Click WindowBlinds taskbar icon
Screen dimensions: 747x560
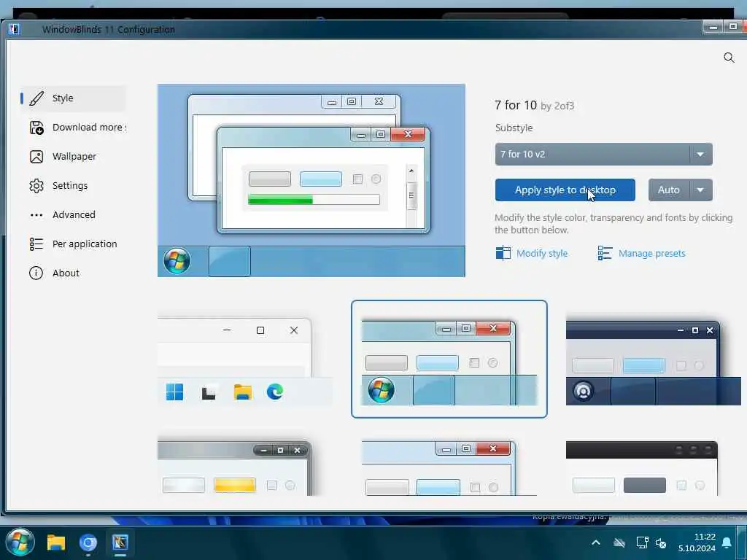120,542
